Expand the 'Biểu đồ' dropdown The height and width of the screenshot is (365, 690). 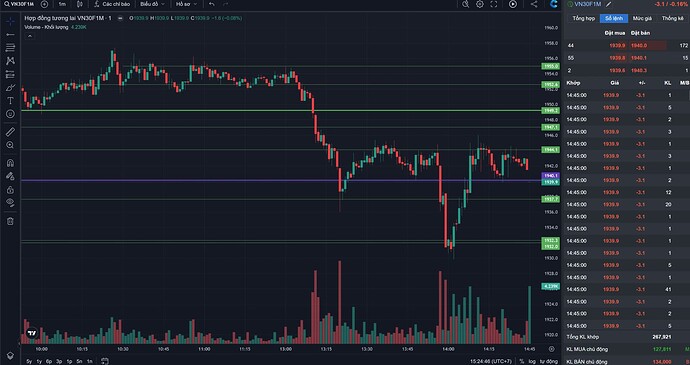(153, 4)
